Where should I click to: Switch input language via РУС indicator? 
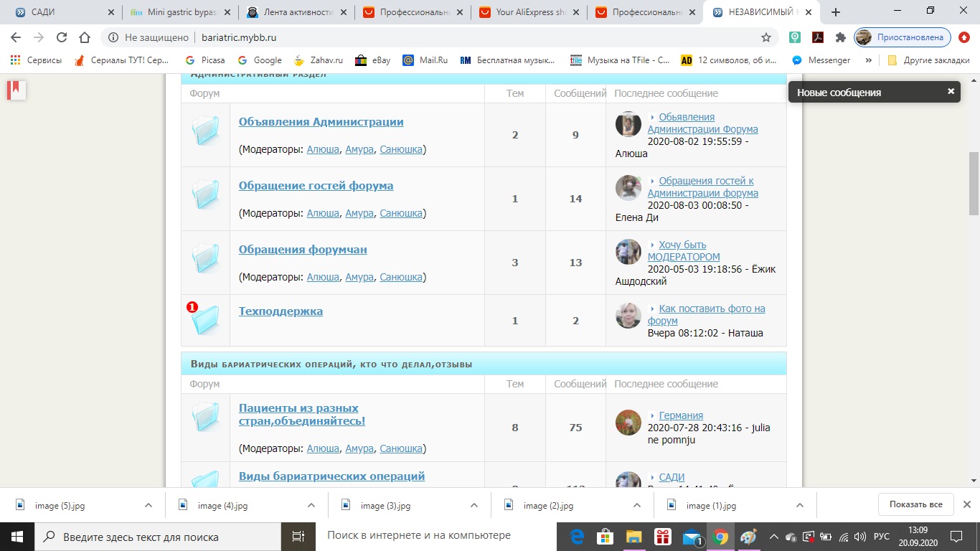click(x=882, y=537)
